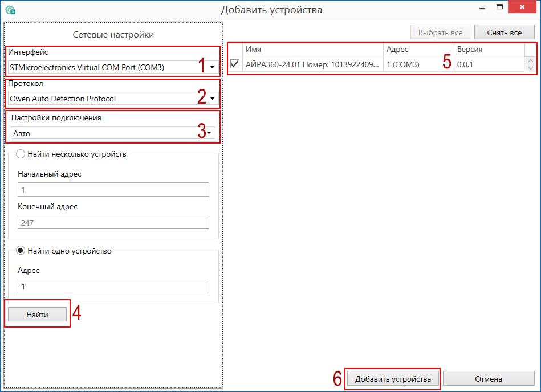Select the Найти одно устройство radio button
541x392 pixels.
click(21, 250)
